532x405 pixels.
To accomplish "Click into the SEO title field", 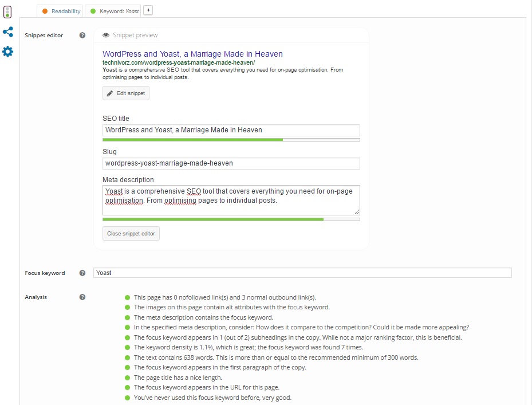I will pos(231,130).
